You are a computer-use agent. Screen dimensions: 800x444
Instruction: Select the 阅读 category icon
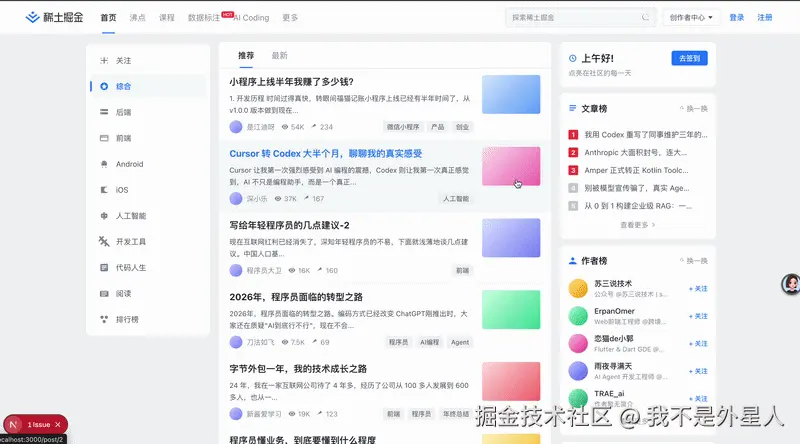(x=104, y=293)
